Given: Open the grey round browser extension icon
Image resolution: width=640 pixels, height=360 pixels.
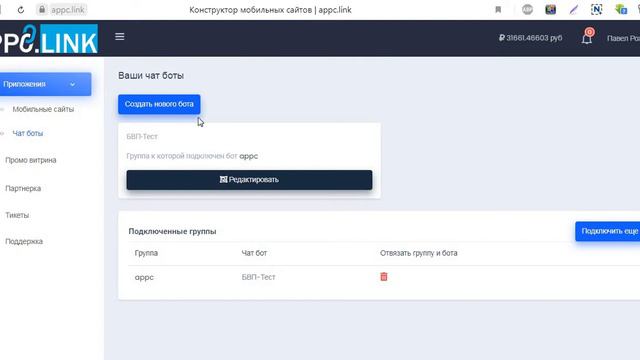Looking at the screenshot, I should click(527, 9).
